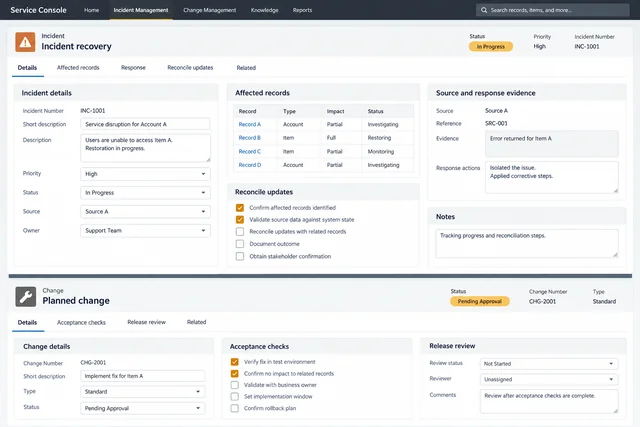The image size is (640, 427).
Task: Open the Record C link
Action: pyautogui.click(x=250, y=151)
